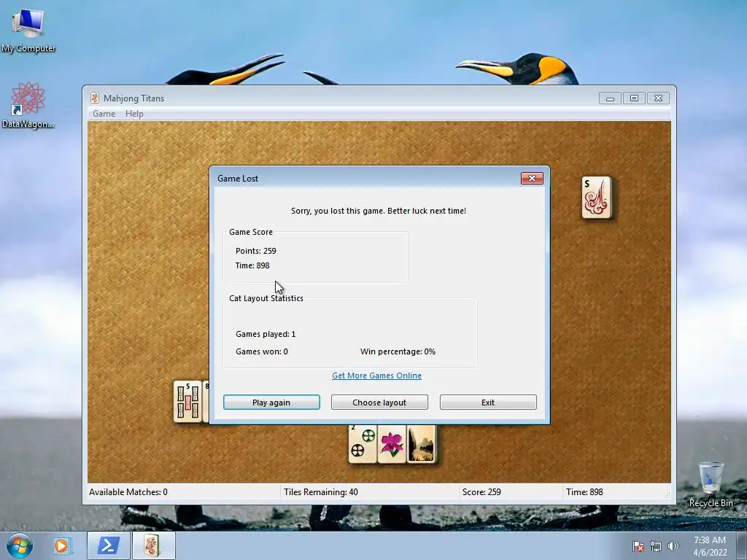Screen dimensions: 747x560
Task: Click the Show desktop strip
Action: pyautogui.click(x=742, y=545)
